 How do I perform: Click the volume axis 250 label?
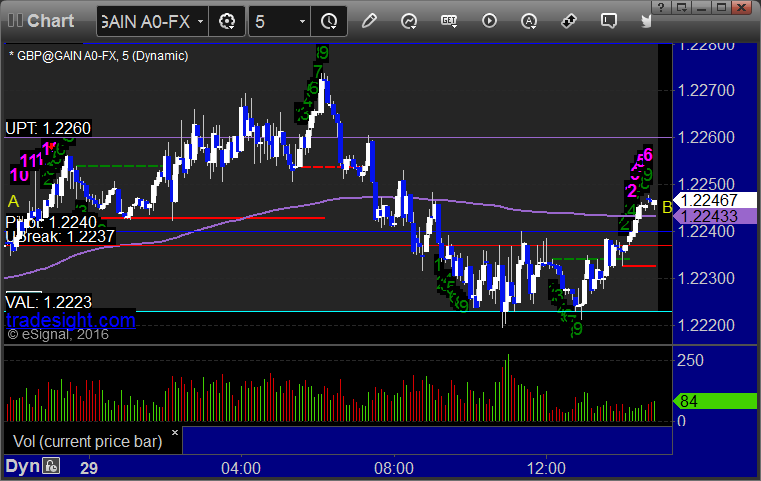(x=690, y=360)
